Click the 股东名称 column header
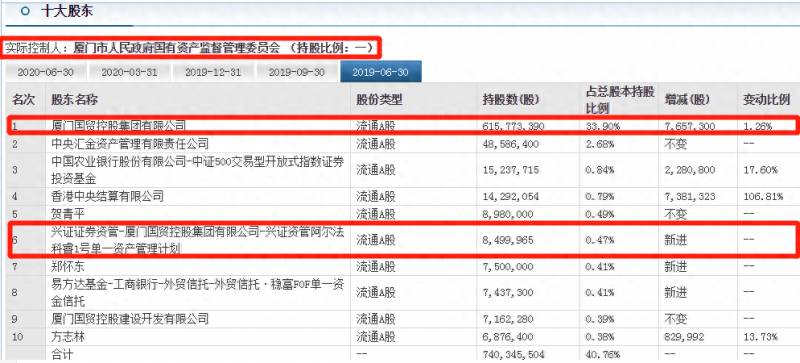800x363 pixels. 74,100
